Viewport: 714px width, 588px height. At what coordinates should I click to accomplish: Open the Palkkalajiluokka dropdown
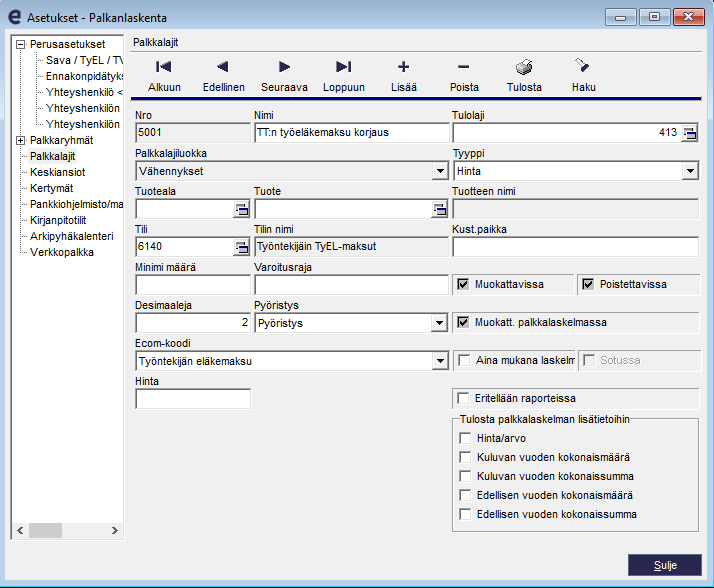440,171
